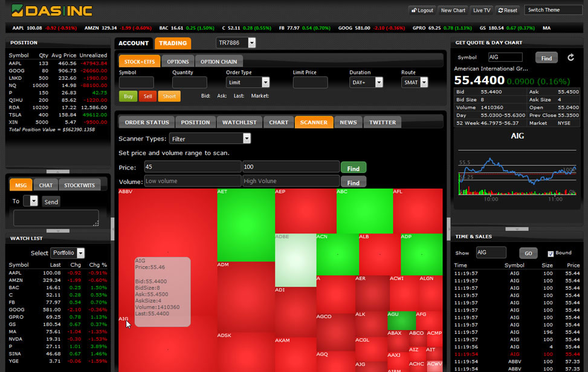Screen dimensions: 588x372
Task: Select the STOCK+ETFS tab
Action: 140,62
